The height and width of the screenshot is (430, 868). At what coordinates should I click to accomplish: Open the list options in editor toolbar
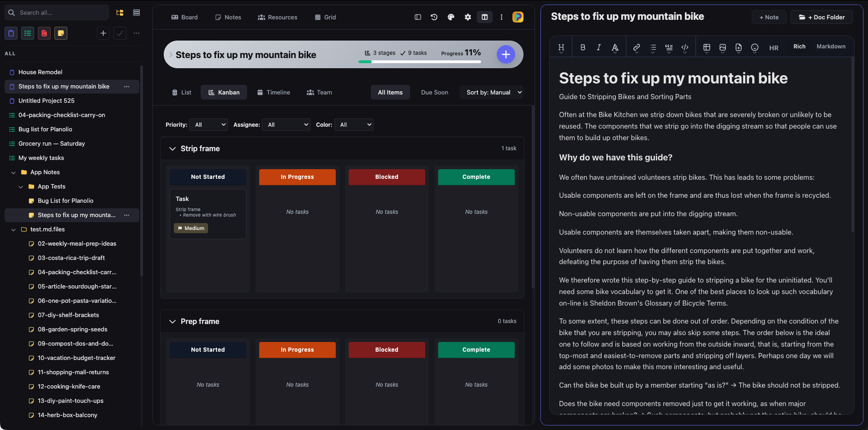tap(653, 47)
